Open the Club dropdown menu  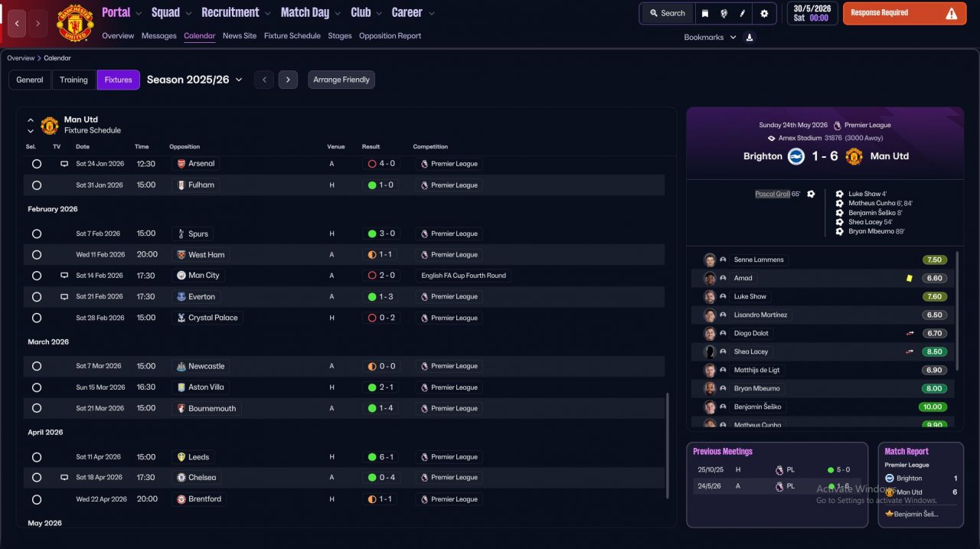click(367, 12)
